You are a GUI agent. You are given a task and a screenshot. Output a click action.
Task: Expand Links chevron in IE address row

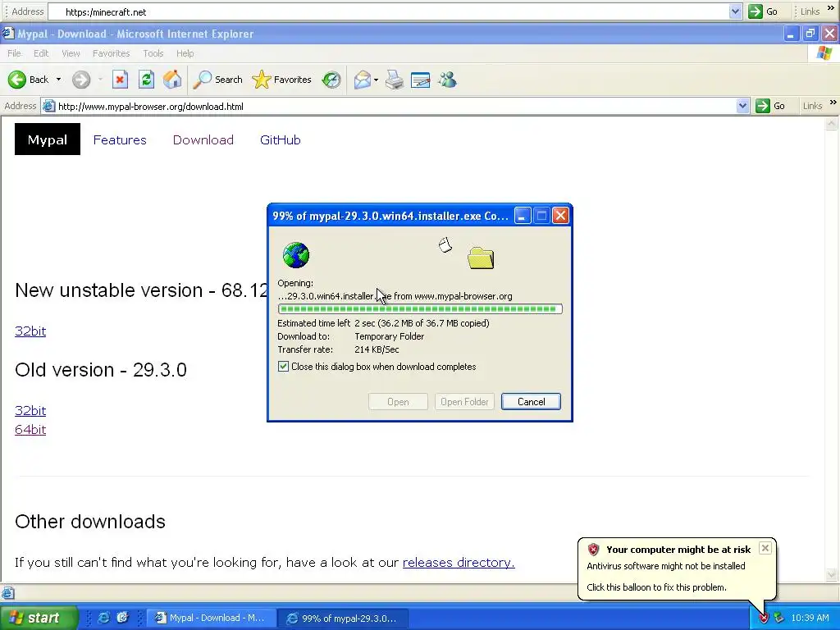833,103
